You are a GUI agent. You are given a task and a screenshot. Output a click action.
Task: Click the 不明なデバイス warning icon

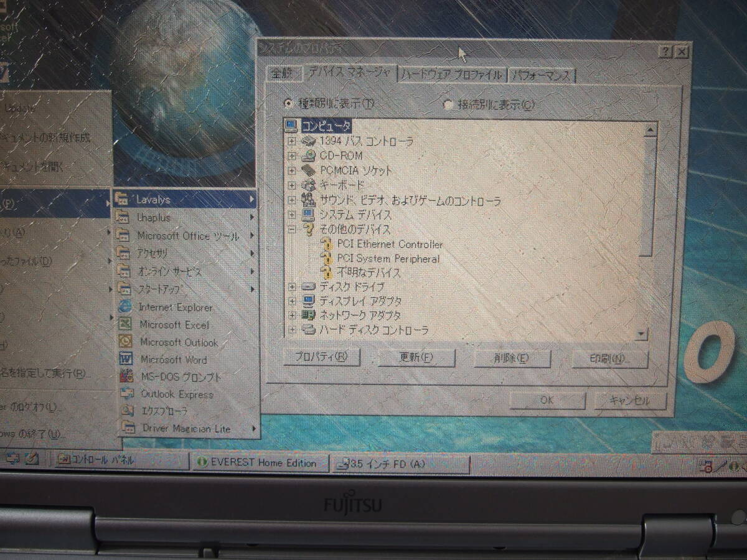click(x=326, y=273)
